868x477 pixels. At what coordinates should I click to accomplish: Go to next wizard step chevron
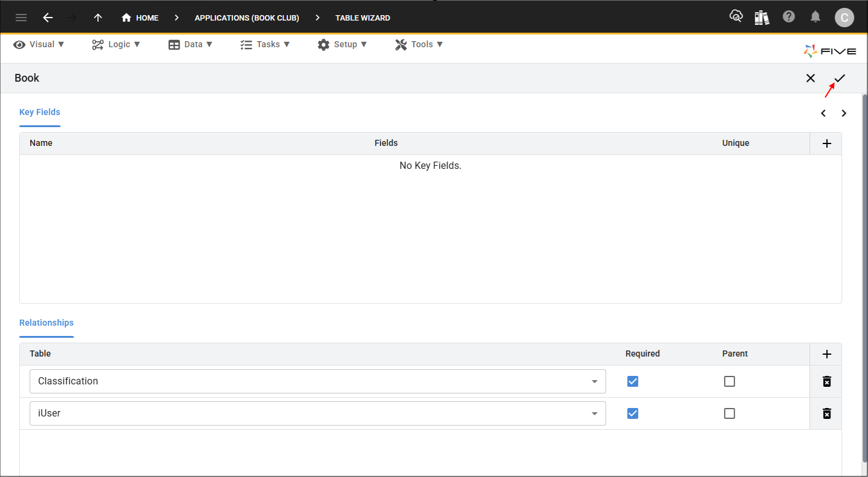click(844, 113)
